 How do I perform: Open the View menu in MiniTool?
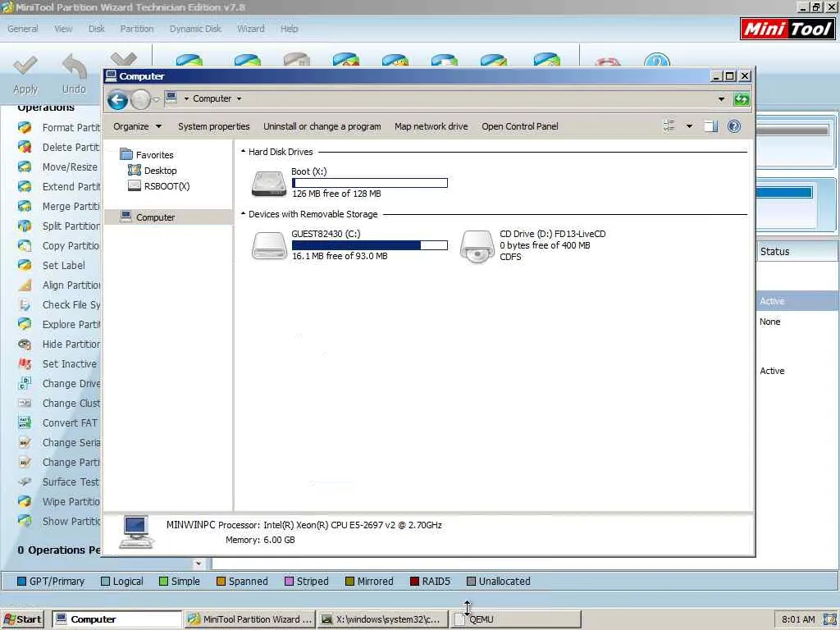(63, 29)
